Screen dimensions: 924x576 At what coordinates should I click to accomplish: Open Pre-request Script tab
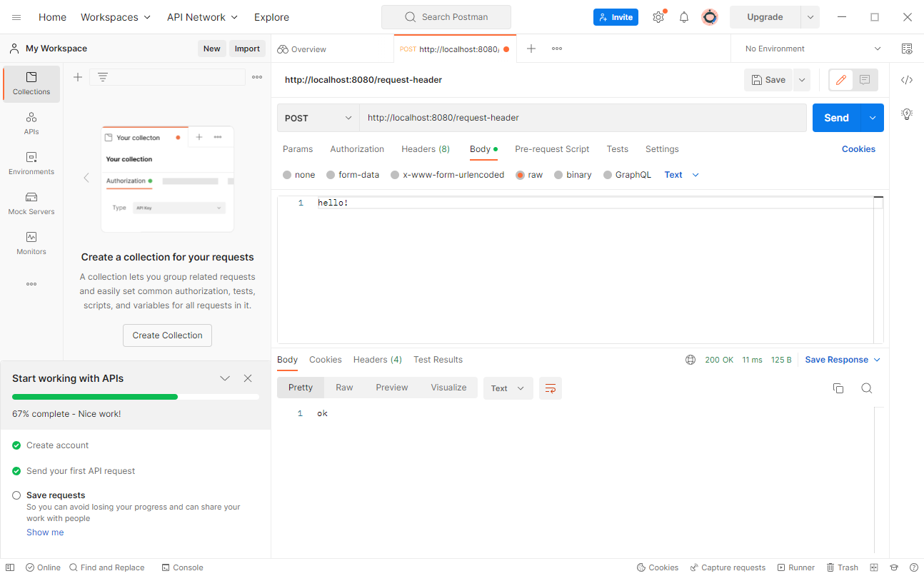click(552, 149)
